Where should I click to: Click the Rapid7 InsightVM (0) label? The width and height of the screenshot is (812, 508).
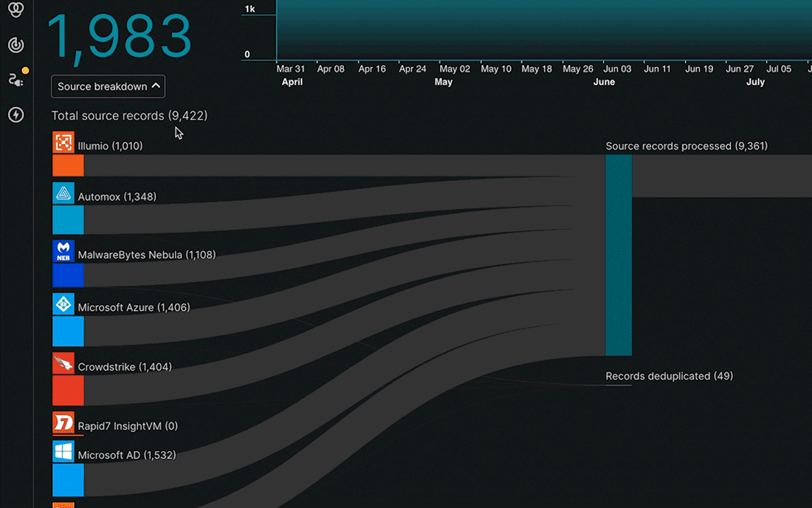tap(128, 425)
